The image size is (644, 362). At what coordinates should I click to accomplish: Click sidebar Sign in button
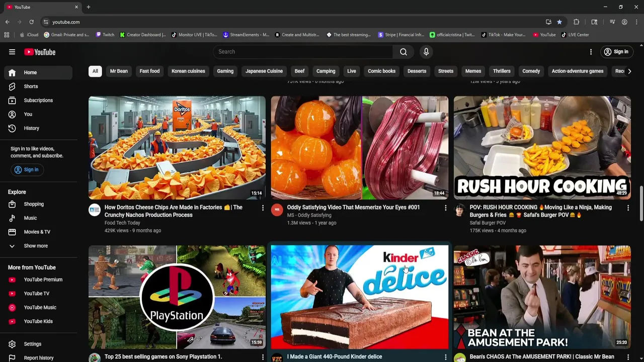coord(26,169)
